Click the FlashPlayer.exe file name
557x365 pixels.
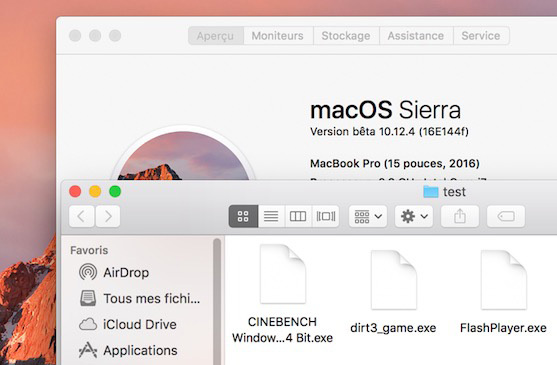pyautogui.click(x=503, y=328)
